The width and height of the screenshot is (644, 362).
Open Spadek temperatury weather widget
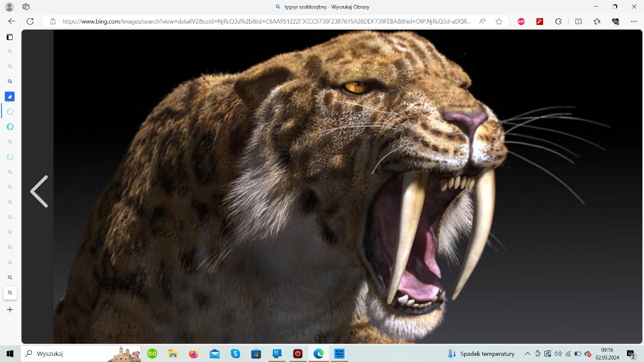click(x=481, y=353)
